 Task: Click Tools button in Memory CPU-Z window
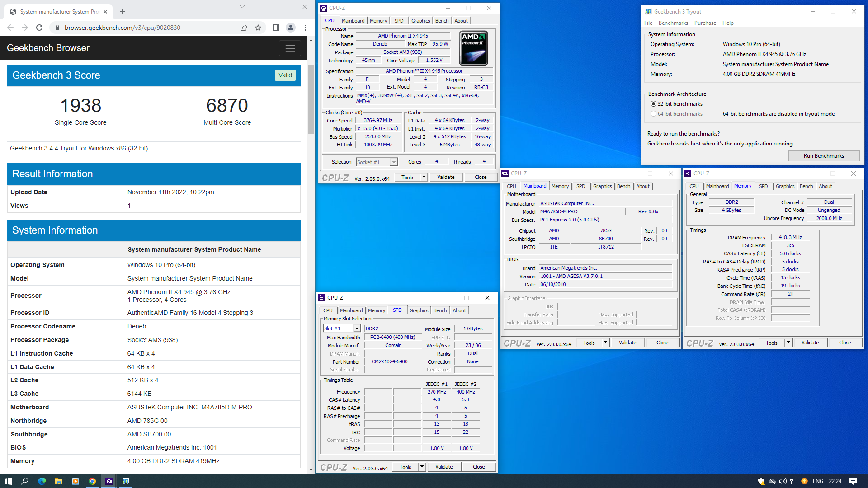coord(772,343)
